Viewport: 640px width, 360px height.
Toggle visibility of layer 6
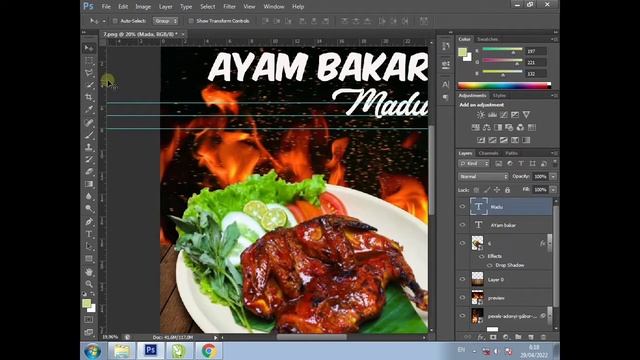pyautogui.click(x=462, y=243)
